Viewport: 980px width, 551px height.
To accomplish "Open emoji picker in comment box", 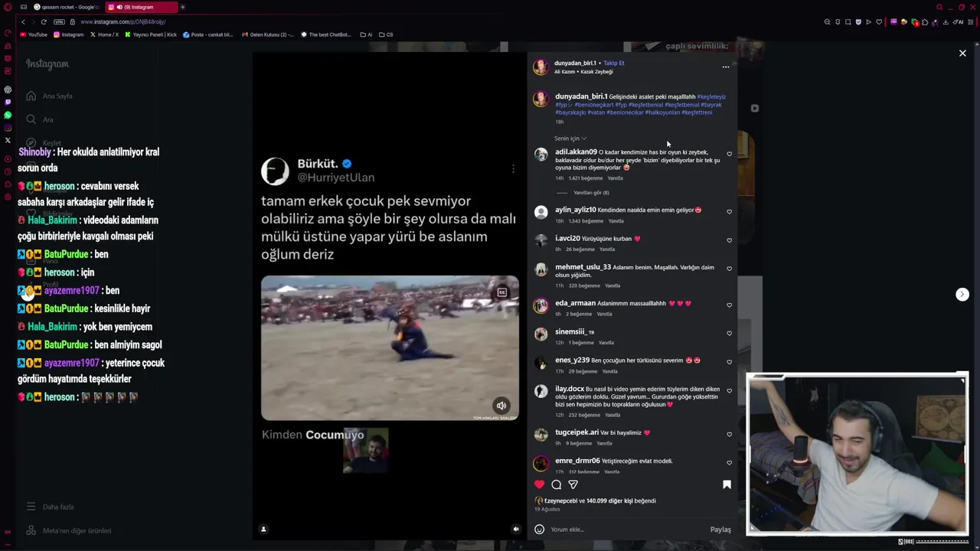I will coord(539,530).
